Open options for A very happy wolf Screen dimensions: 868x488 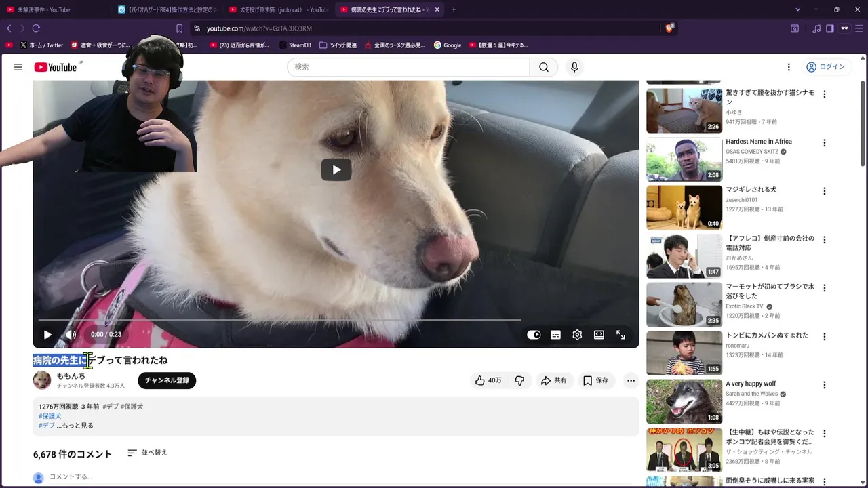click(825, 385)
